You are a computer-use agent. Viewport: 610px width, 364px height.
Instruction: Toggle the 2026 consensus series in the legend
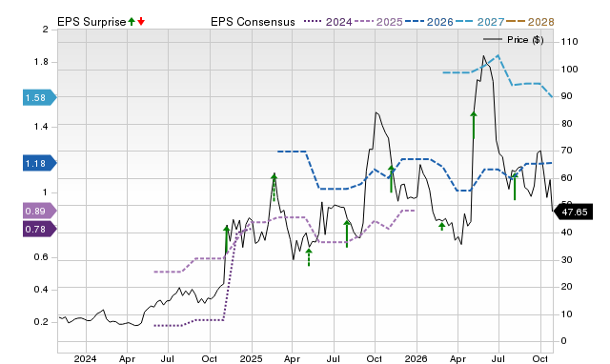point(429,22)
